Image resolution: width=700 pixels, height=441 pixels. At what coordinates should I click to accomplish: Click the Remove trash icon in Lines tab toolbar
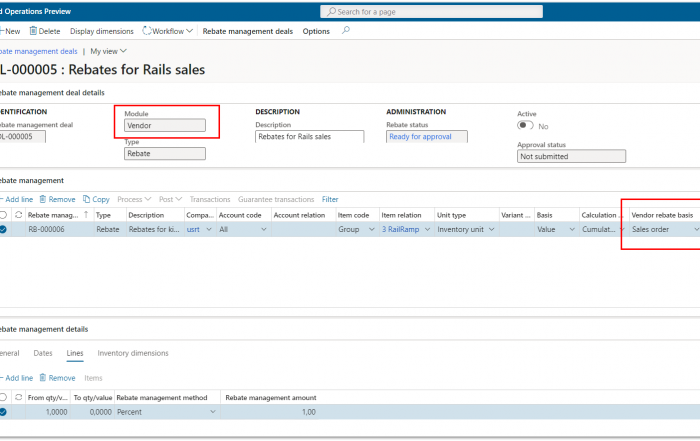click(43, 378)
